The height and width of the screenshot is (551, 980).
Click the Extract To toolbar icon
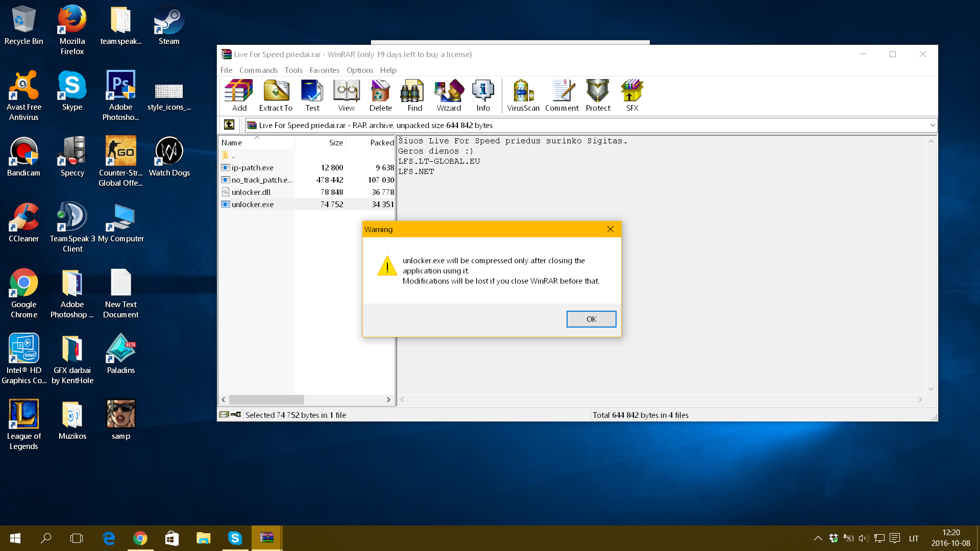point(276,95)
